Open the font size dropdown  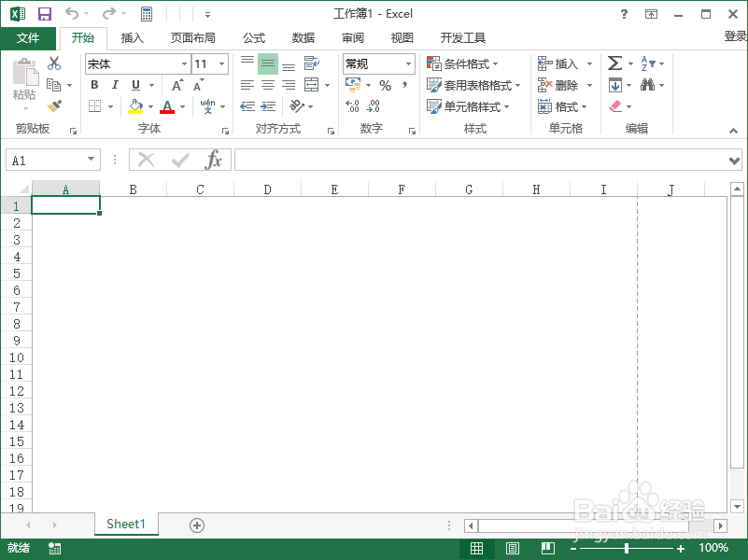click(219, 63)
